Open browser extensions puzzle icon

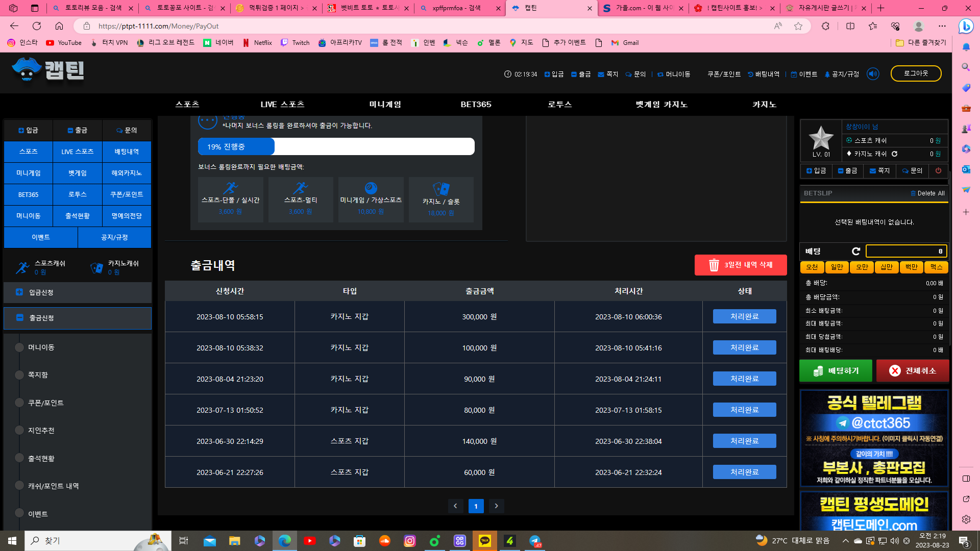(x=825, y=26)
